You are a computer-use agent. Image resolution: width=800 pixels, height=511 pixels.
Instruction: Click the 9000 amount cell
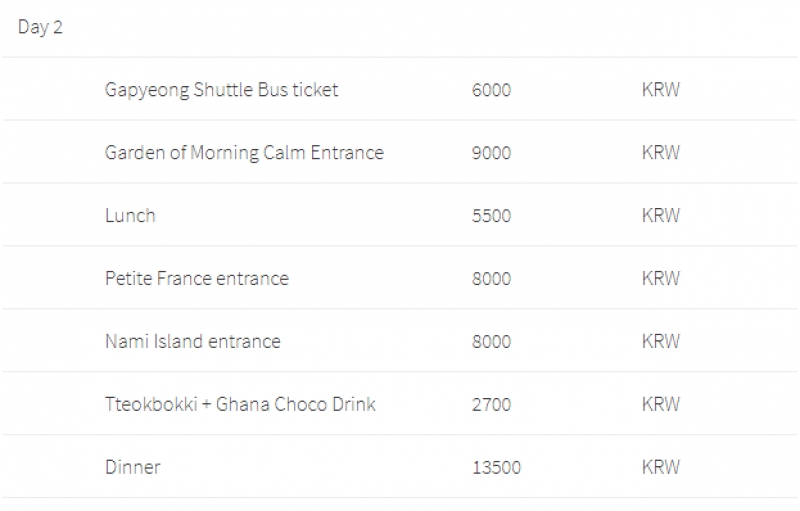click(x=491, y=153)
